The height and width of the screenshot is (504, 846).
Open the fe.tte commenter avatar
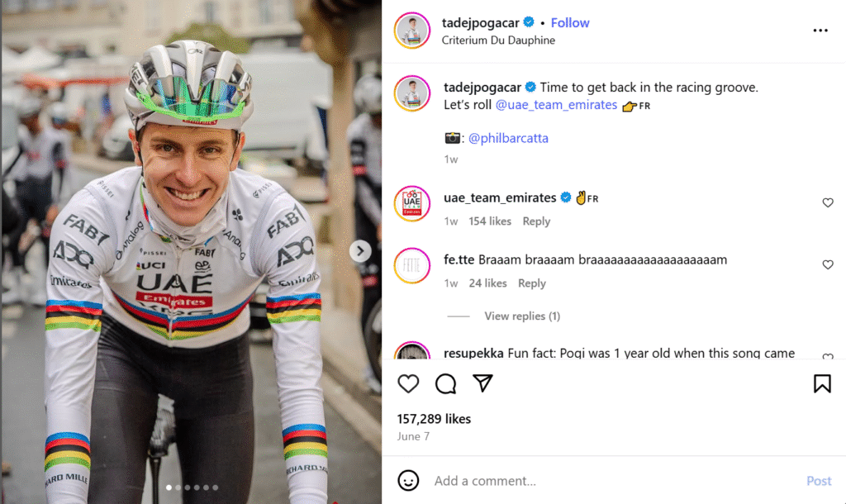click(x=411, y=265)
